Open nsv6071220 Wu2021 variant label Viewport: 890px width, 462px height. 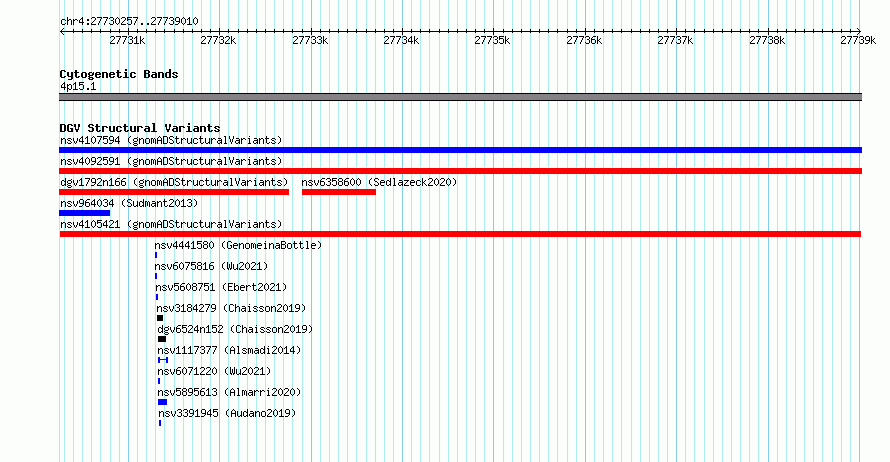[215, 371]
